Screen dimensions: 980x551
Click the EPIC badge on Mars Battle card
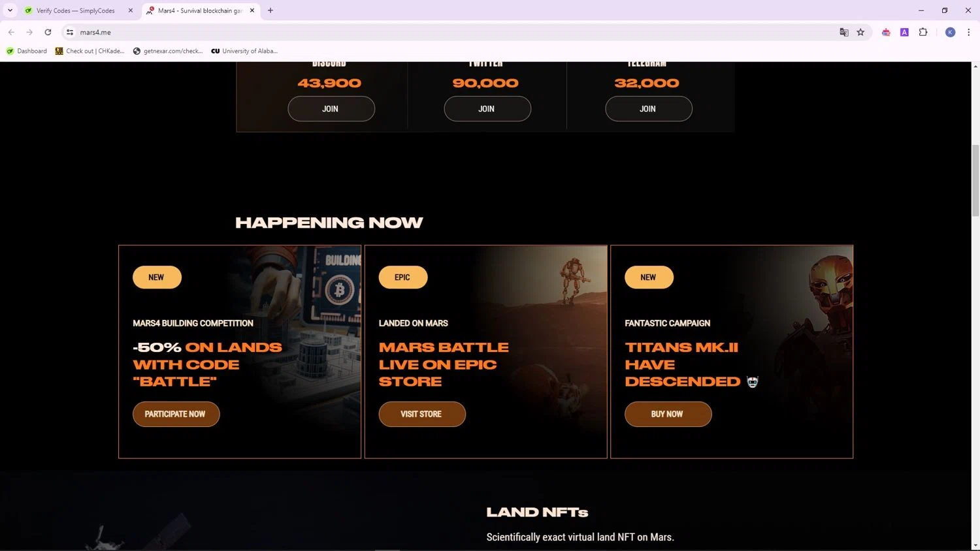[x=403, y=277]
